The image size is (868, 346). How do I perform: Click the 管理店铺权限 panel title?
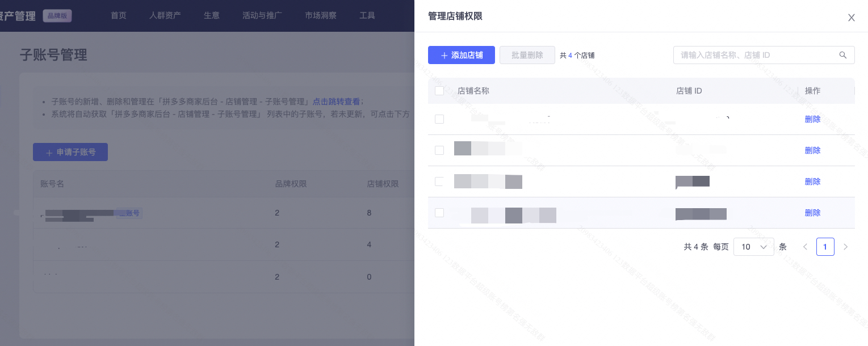(455, 16)
